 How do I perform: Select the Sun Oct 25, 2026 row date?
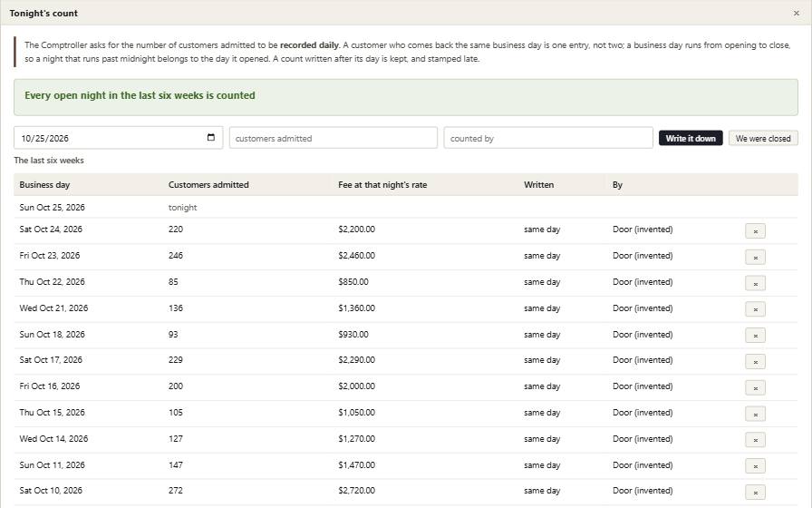tap(52, 208)
